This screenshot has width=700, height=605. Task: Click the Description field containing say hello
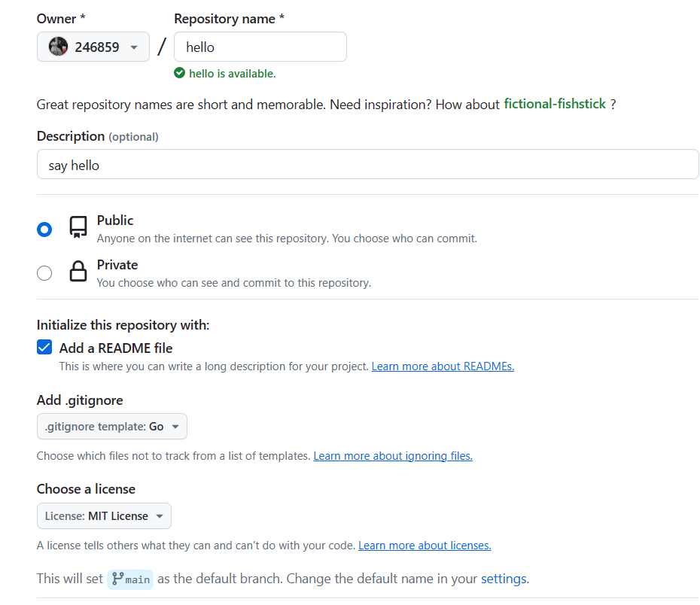(x=367, y=165)
